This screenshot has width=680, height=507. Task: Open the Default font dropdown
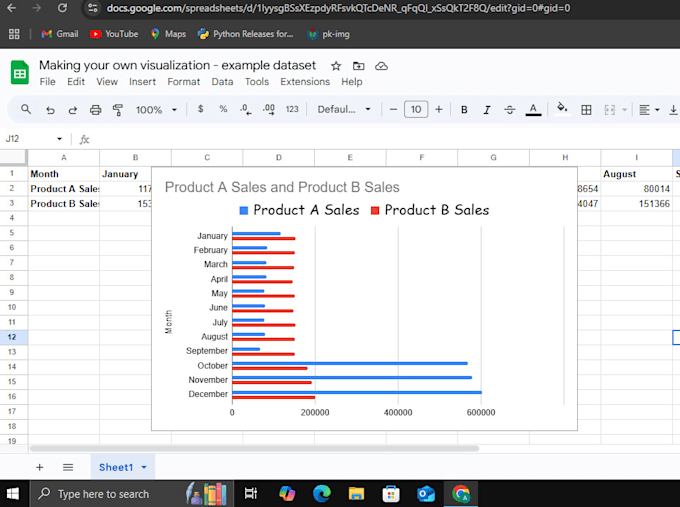(x=344, y=109)
